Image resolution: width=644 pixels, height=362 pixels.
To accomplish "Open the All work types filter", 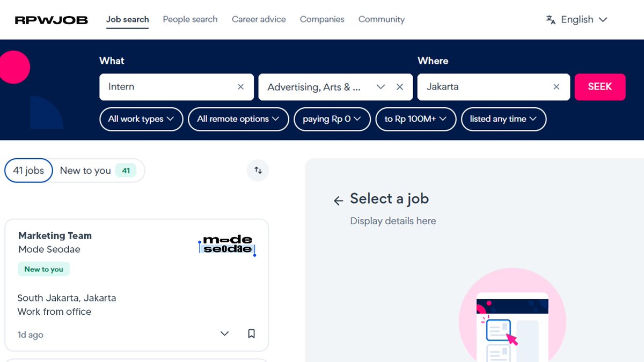I will (x=141, y=119).
